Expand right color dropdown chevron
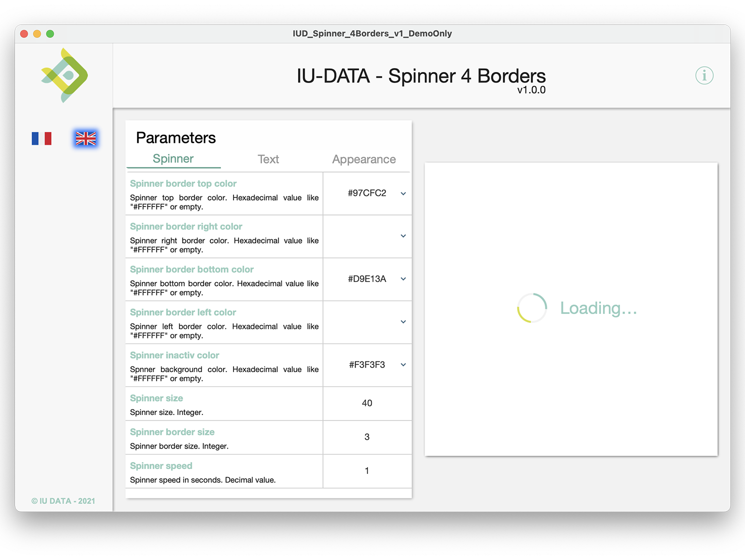The height and width of the screenshot is (560, 745). point(403,236)
